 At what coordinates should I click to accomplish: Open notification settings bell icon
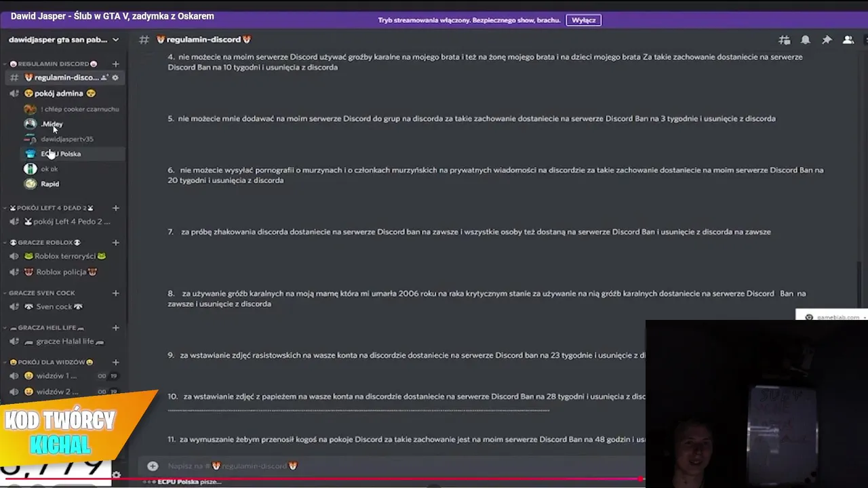[x=806, y=40]
